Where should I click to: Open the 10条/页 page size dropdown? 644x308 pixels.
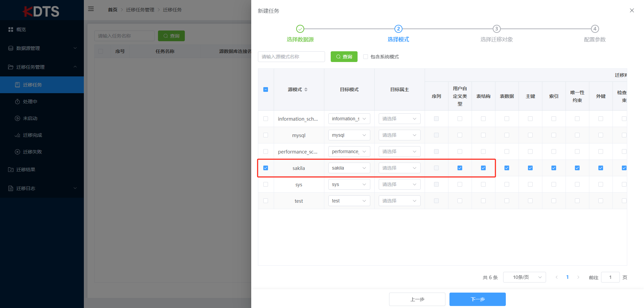click(524, 277)
